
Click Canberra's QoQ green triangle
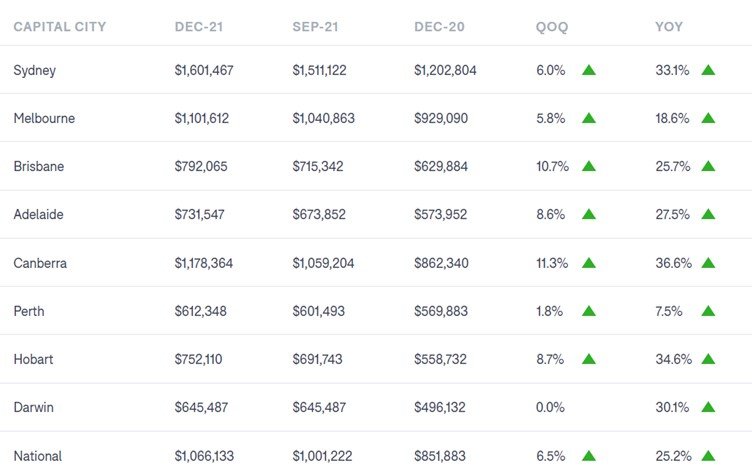[x=588, y=263]
